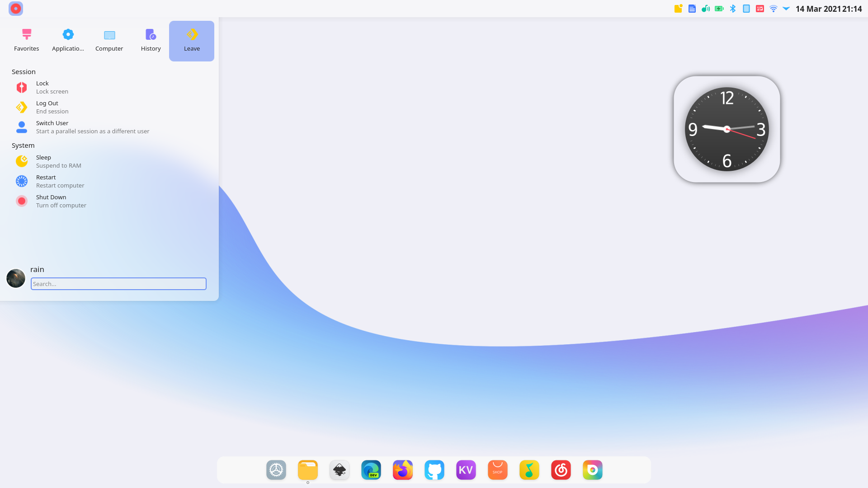Switch to the History tab

point(151,41)
